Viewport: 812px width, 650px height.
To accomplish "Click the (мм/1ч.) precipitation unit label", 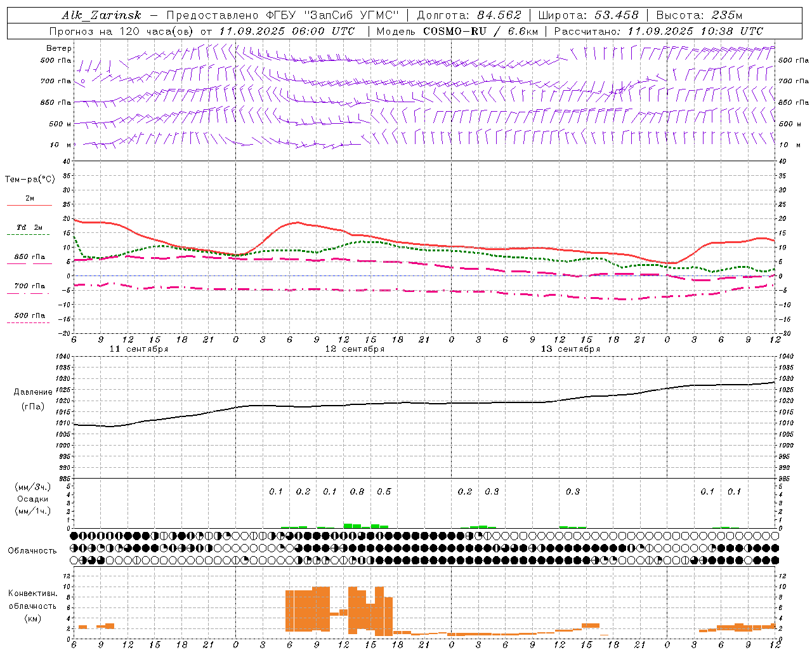I will click(33, 511).
